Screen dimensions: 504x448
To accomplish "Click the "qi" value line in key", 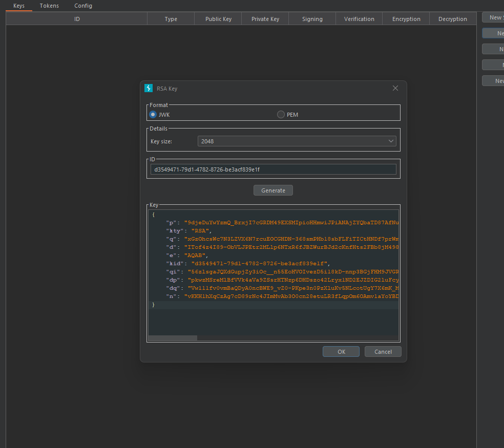I will coord(282,271).
